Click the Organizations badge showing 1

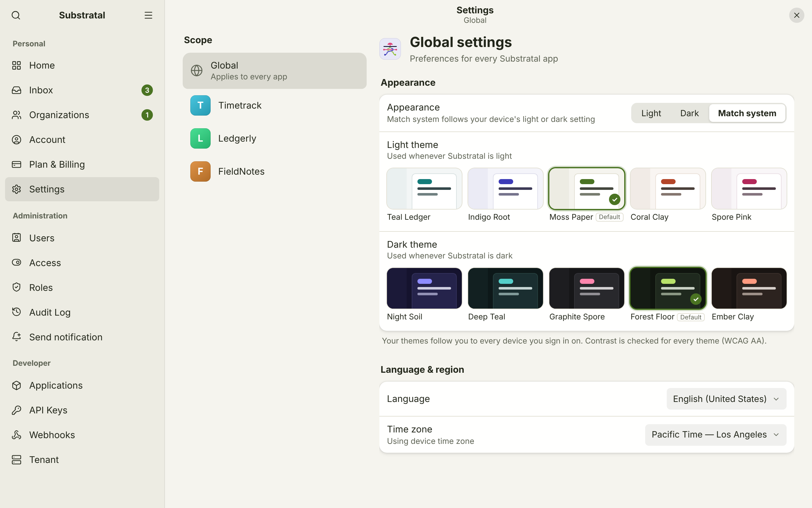147,115
